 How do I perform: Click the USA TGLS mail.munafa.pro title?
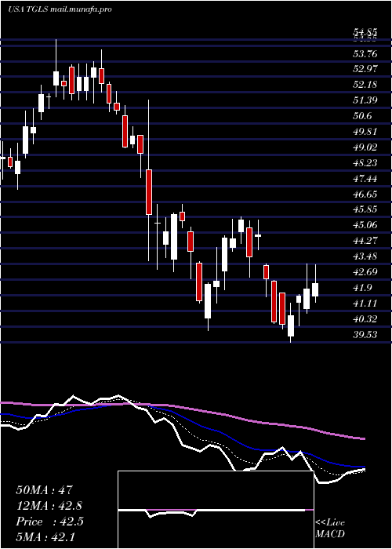pos(60,9)
